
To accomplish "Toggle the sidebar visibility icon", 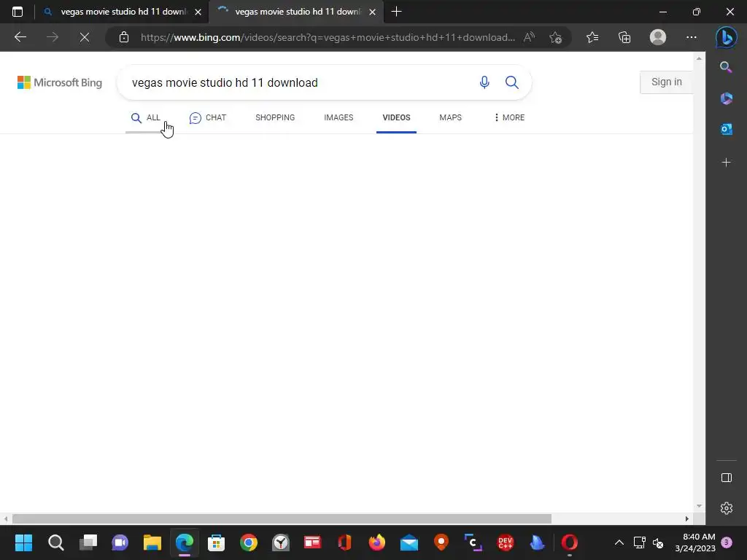I will [726, 478].
